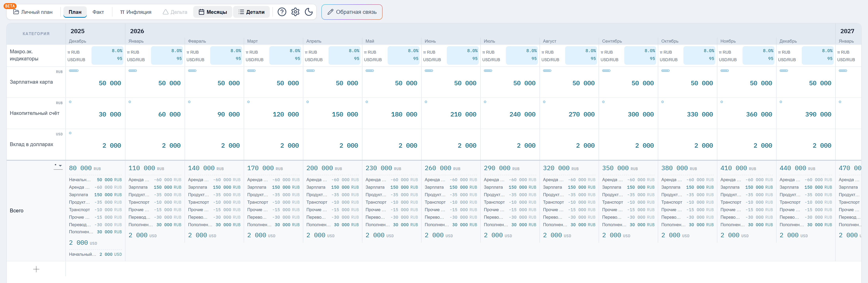Click operations chain icon in Зарплатная карта Март
This screenshot has height=283, width=868.
pyautogui.click(x=251, y=71)
